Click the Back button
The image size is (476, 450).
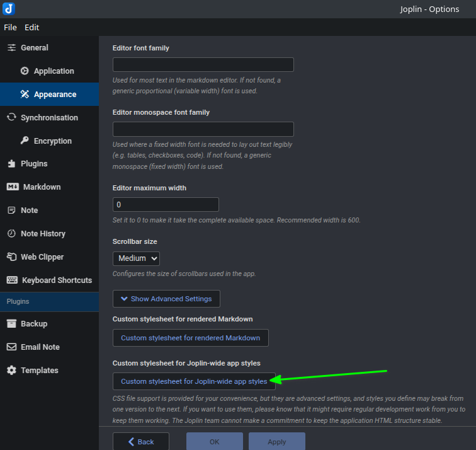click(x=141, y=441)
